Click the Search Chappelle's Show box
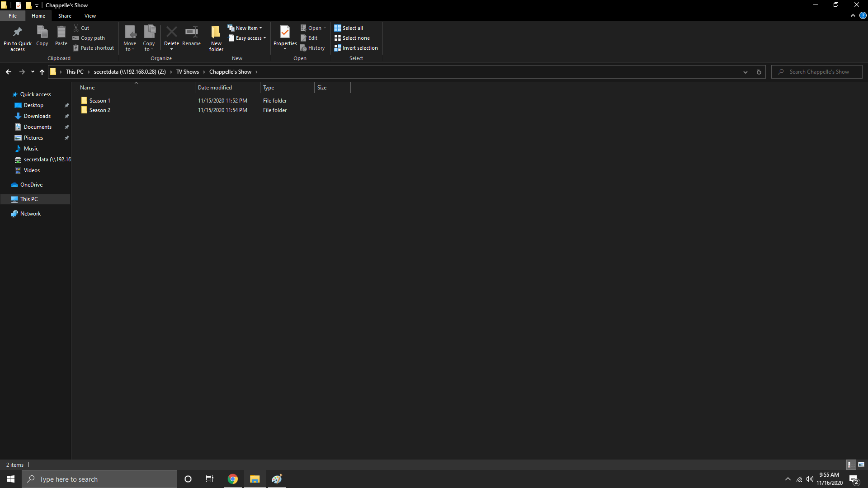Image resolution: width=868 pixels, height=488 pixels. (x=817, y=72)
